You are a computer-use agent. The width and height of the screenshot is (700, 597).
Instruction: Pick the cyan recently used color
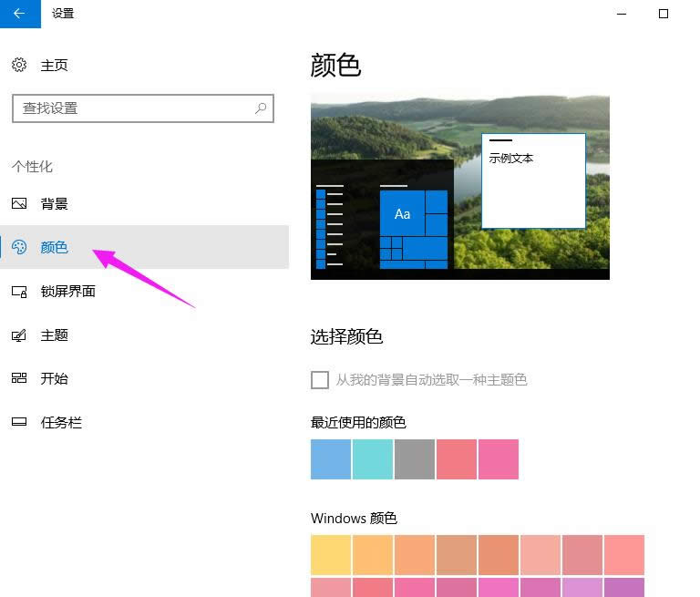click(373, 459)
